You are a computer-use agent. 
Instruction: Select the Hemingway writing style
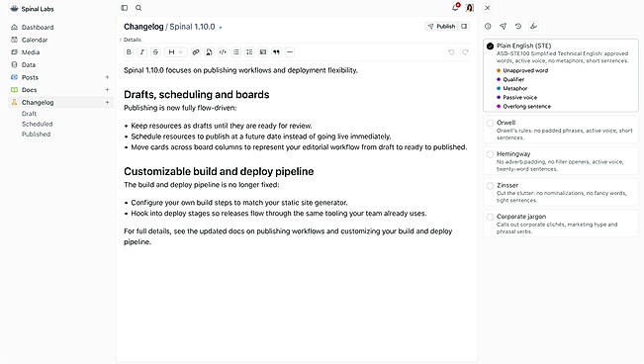point(561,161)
